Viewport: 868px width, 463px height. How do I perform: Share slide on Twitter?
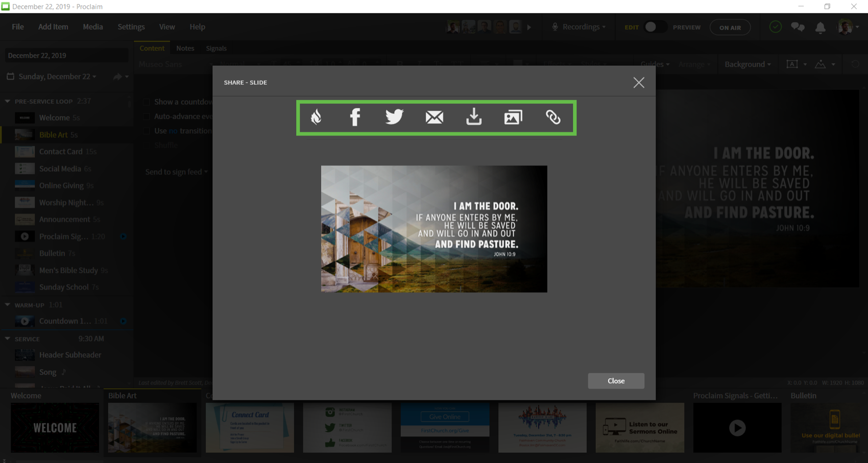394,117
